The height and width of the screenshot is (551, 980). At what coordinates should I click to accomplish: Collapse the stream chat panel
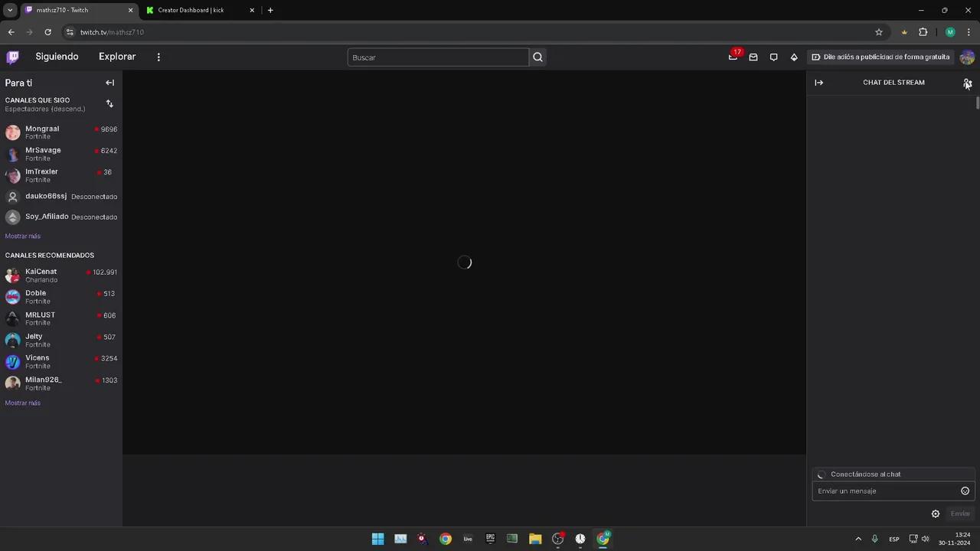tap(818, 83)
